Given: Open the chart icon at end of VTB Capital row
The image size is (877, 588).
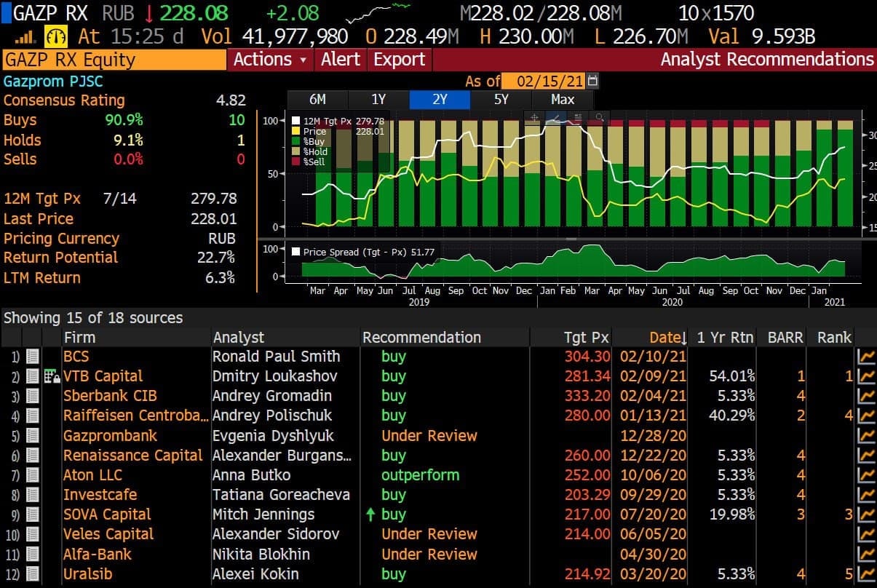Looking at the screenshot, I should click(866, 376).
